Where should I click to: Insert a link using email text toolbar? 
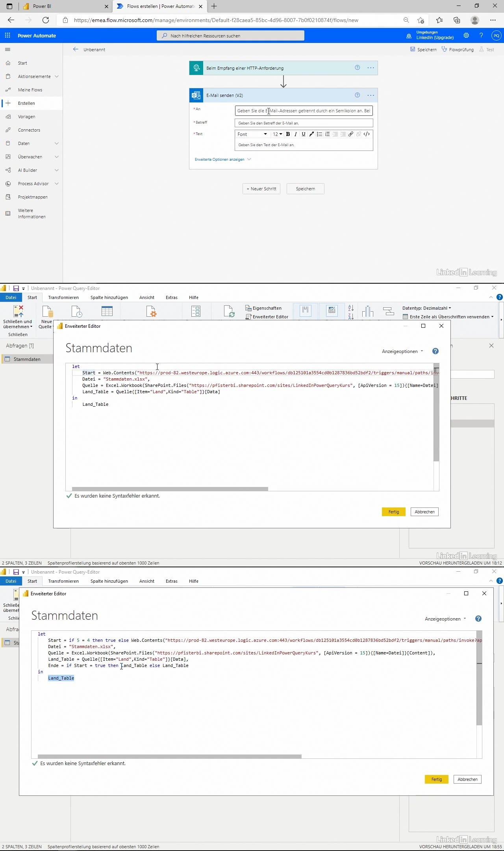350,134
